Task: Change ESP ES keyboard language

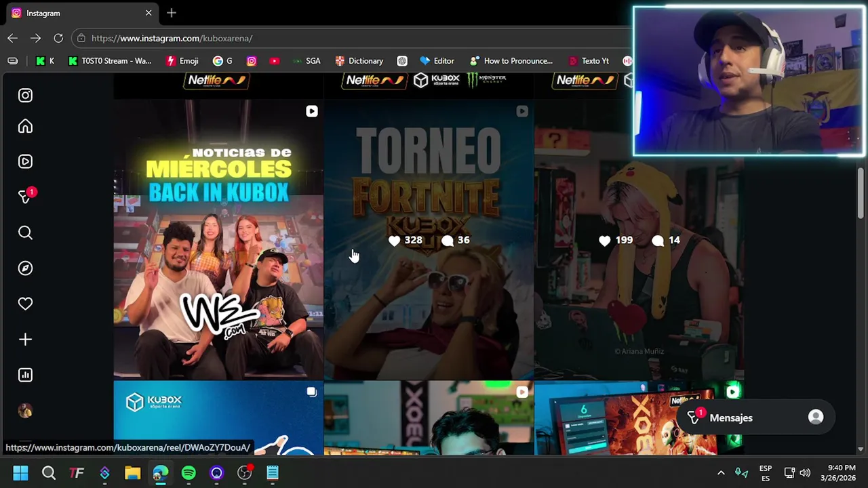Action: coord(766,473)
